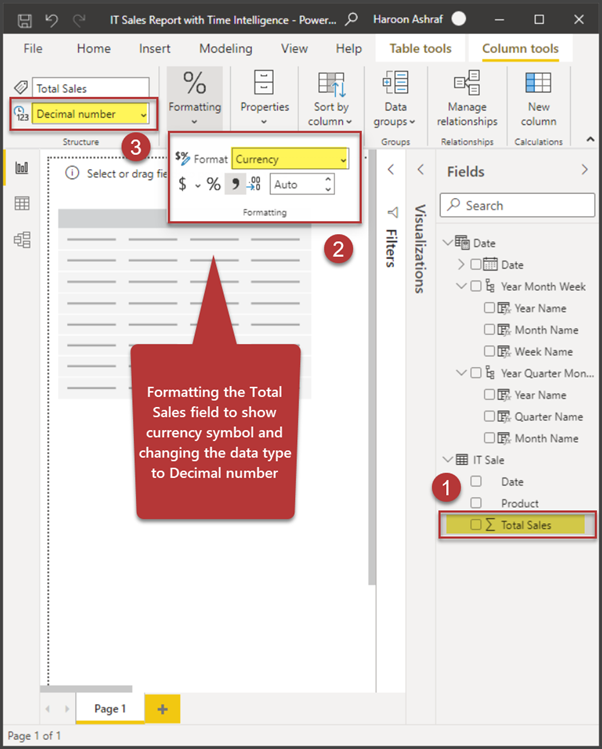This screenshot has height=749, width=602.
Task: Click the search magnifier in title bar
Action: click(351, 20)
